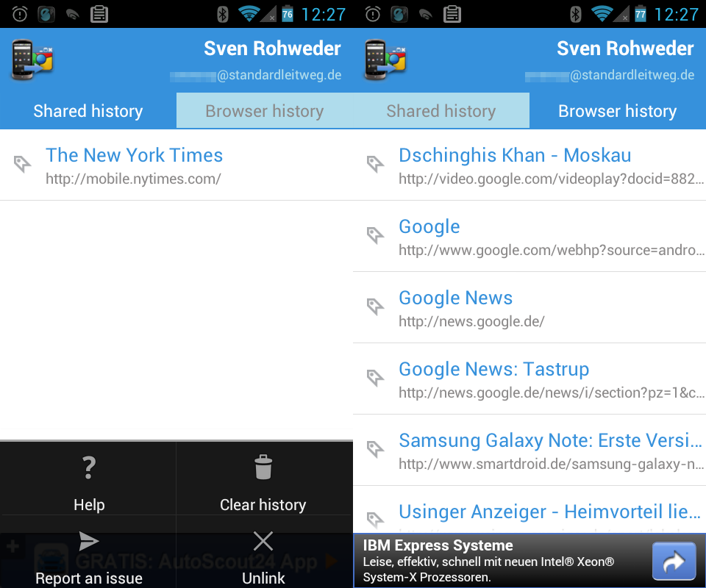Tap http://news.google.de/ URL text
Screen dimensions: 706x588
pyautogui.click(x=471, y=322)
